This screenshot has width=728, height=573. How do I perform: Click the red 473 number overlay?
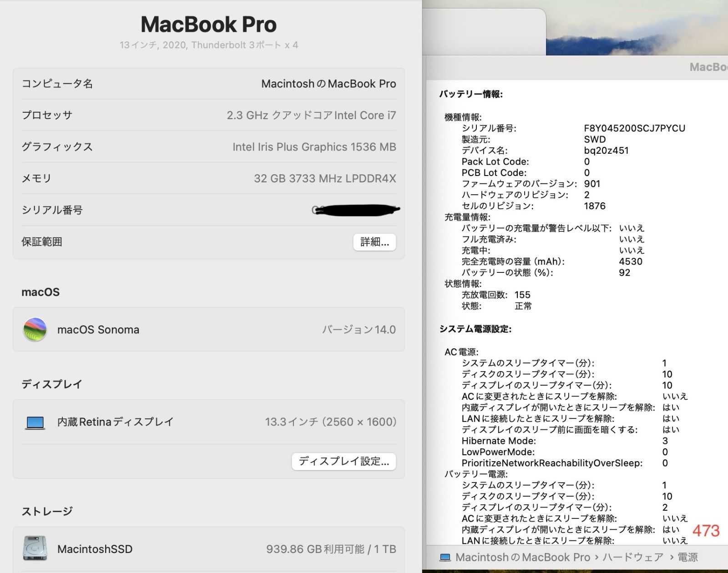[706, 531]
